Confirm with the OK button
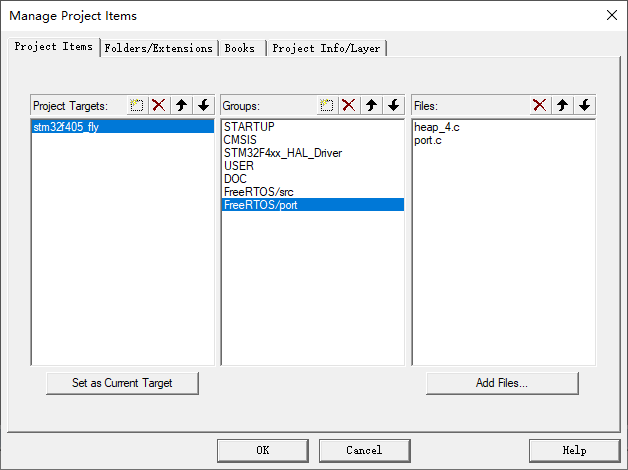Viewport: 628px width, 470px height. tap(263, 450)
